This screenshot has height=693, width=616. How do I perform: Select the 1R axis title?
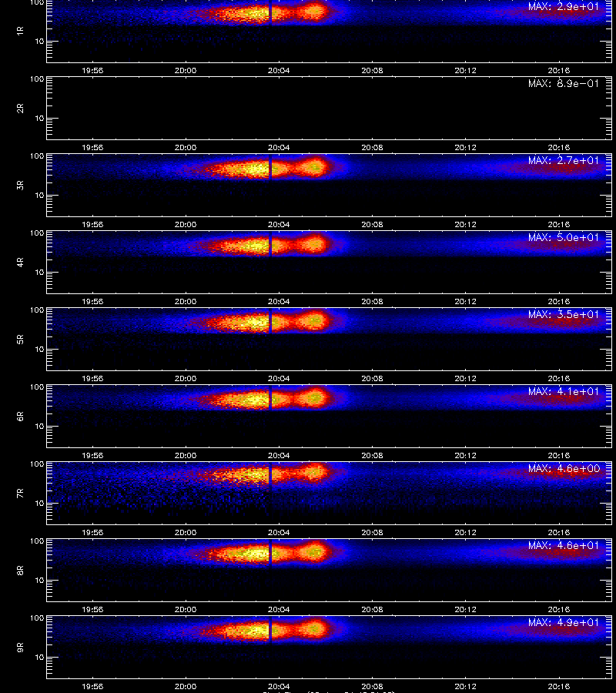click(20, 31)
